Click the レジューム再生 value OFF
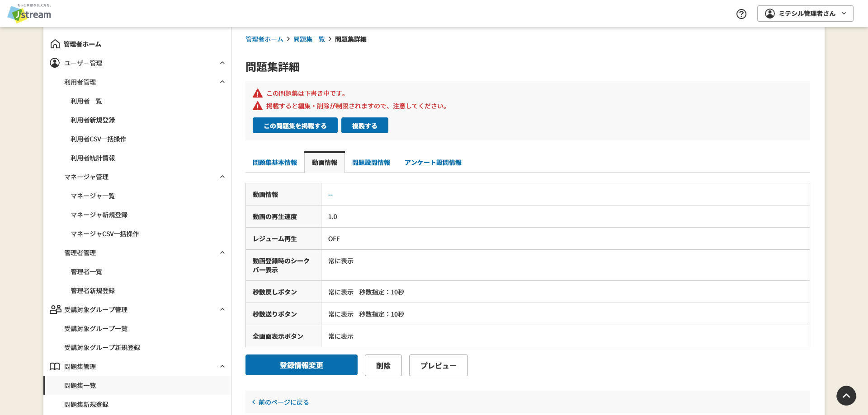Viewport: 868px width, 415px height. pos(334,239)
